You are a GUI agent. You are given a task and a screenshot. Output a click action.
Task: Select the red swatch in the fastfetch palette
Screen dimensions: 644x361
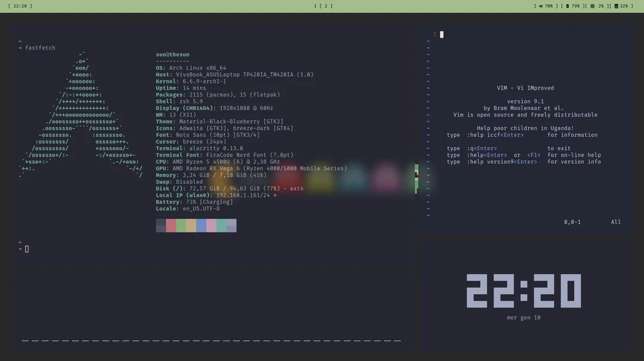point(170,225)
